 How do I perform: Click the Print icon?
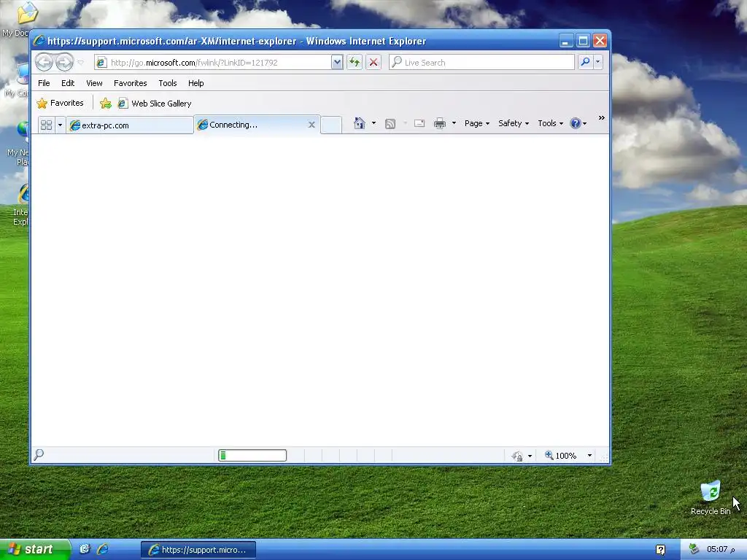(x=440, y=123)
